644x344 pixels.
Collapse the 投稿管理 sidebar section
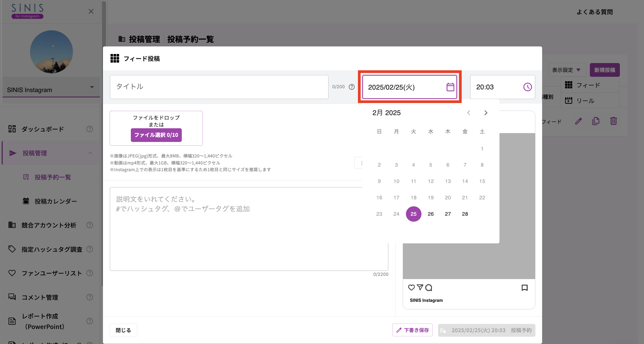[x=90, y=153]
